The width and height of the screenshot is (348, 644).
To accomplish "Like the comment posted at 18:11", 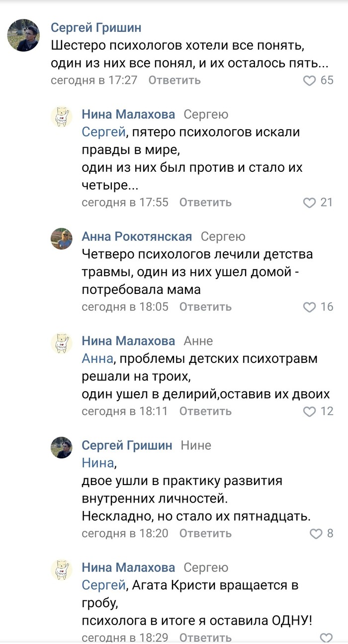I will pos(310,412).
